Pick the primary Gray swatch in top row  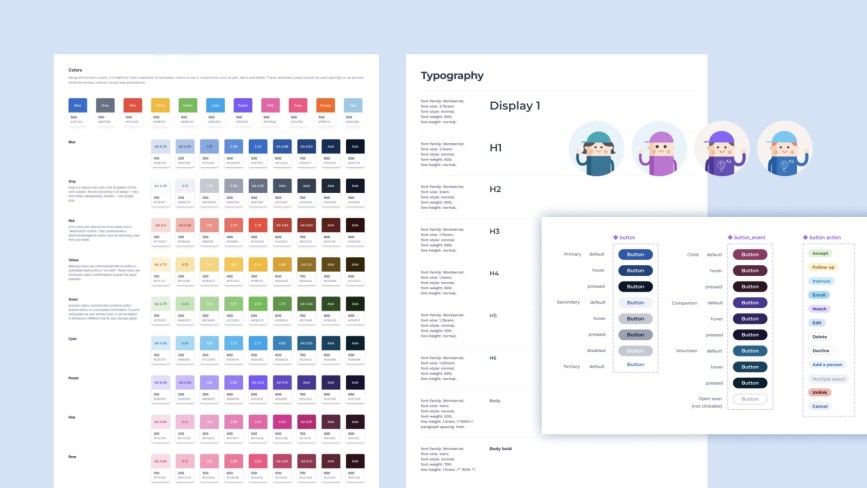point(105,104)
